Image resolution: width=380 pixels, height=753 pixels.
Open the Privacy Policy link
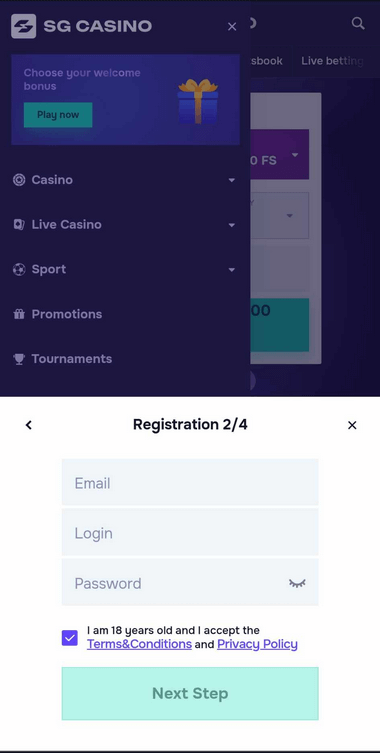(x=257, y=644)
